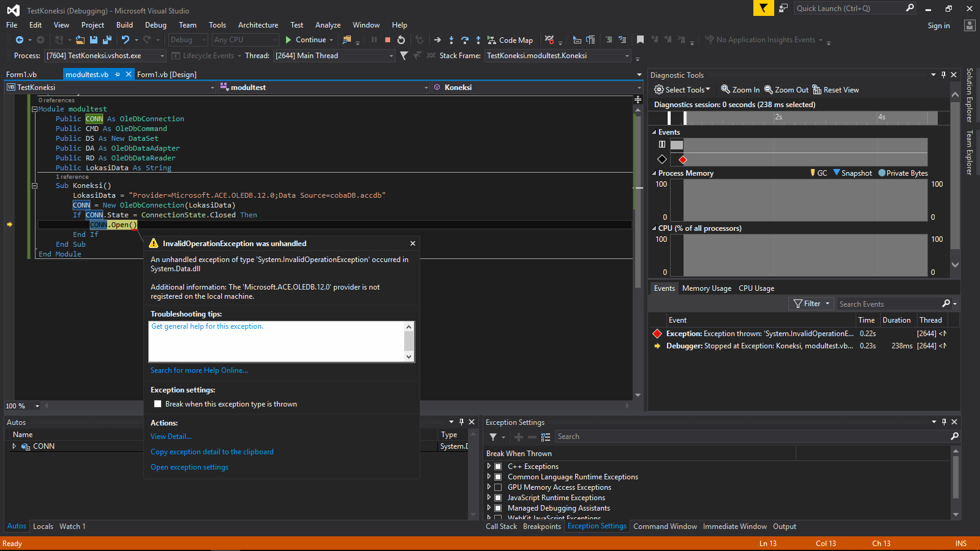This screenshot has height=551, width=980.
Task: Select the Step Over debugging icon
Action: tap(466, 40)
